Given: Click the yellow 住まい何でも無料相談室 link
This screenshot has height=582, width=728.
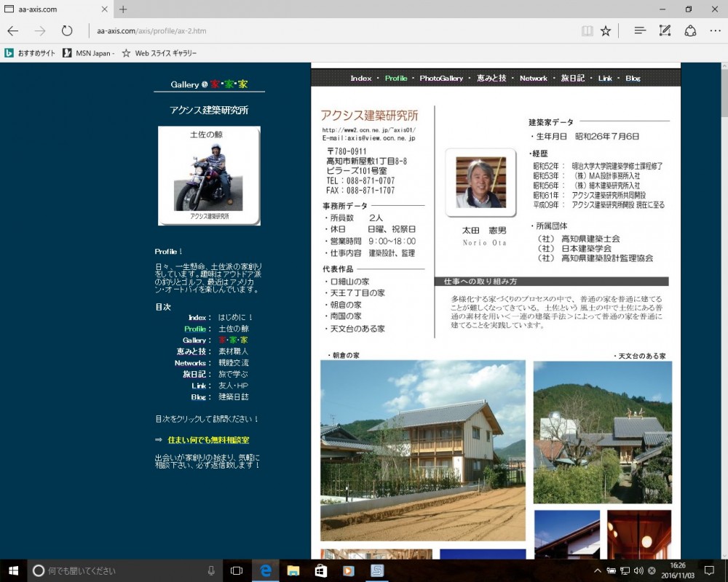Looking at the screenshot, I should pos(208,439).
